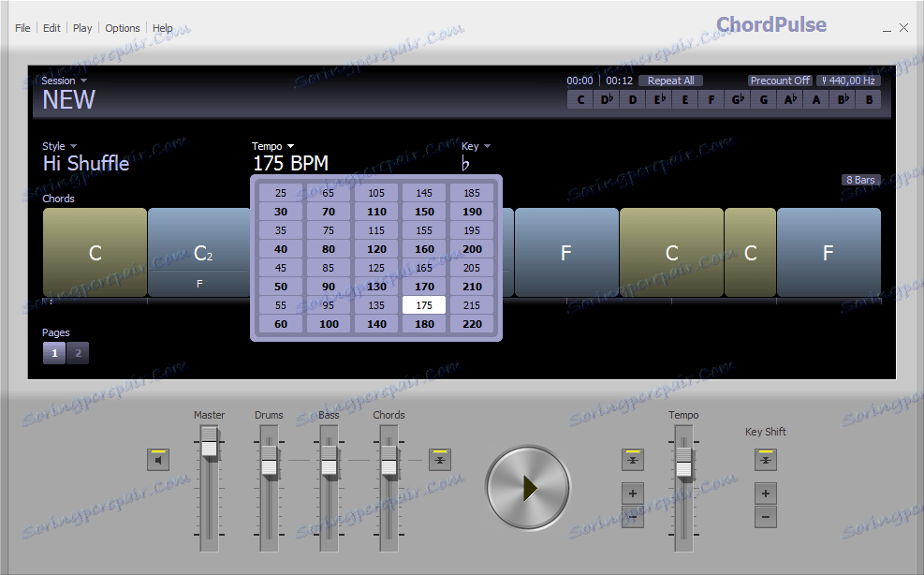924x575 pixels.
Task: Collapse the Tempo dropdown
Action: tap(272, 146)
